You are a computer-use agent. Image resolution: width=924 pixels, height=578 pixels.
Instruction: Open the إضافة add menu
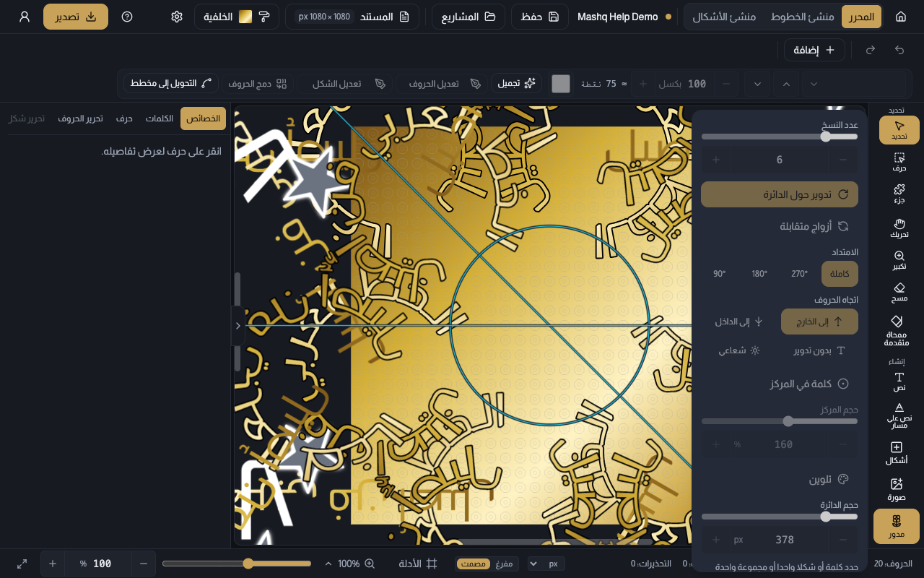coord(814,50)
